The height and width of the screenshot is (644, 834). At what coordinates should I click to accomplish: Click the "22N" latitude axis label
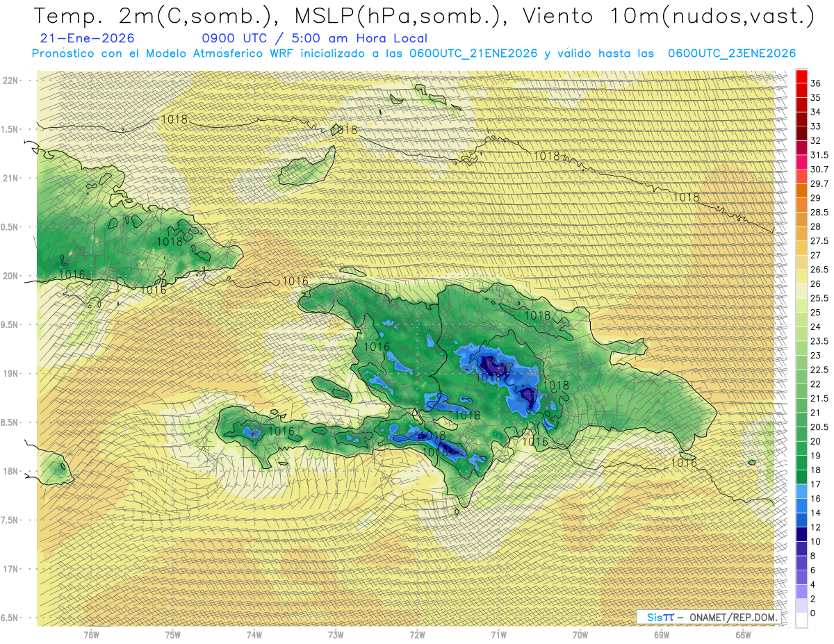(10, 80)
